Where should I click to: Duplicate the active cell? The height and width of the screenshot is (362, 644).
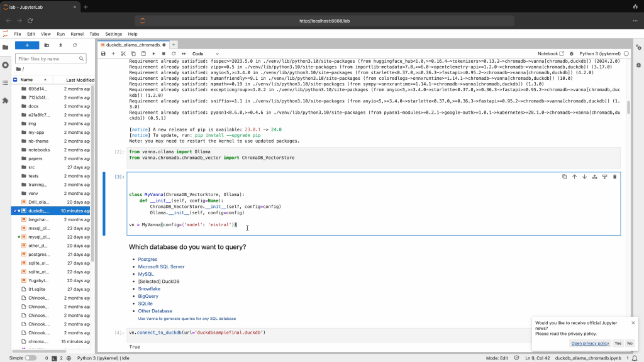pyautogui.click(x=564, y=177)
